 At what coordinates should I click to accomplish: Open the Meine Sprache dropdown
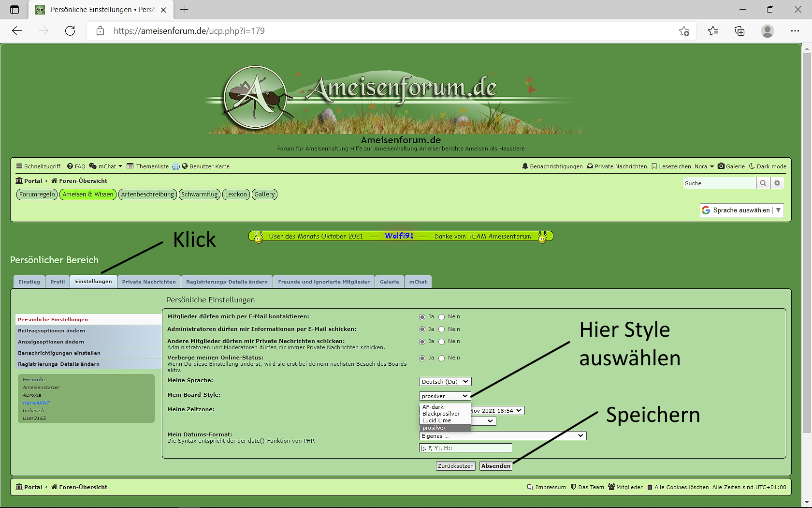[445, 382]
